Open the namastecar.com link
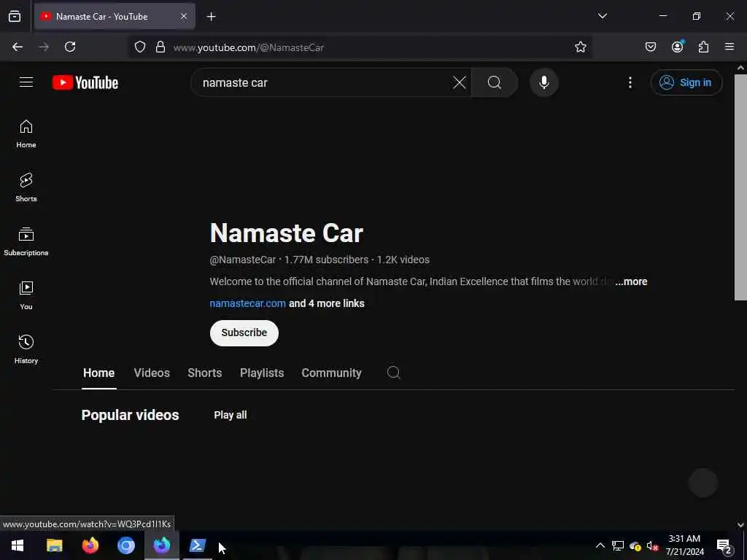The image size is (747, 560). click(248, 303)
